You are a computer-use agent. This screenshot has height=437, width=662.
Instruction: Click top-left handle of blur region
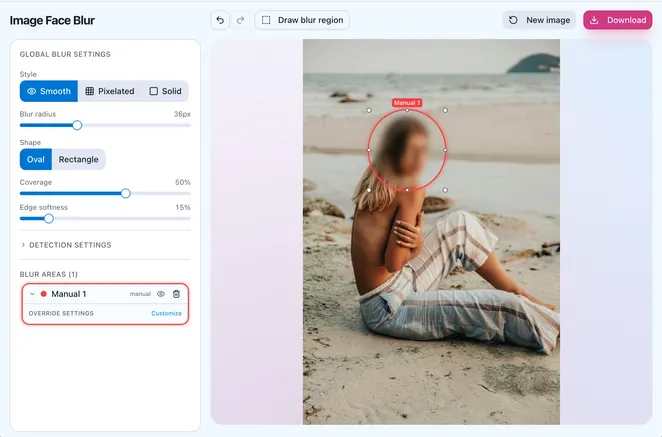pyautogui.click(x=369, y=110)
